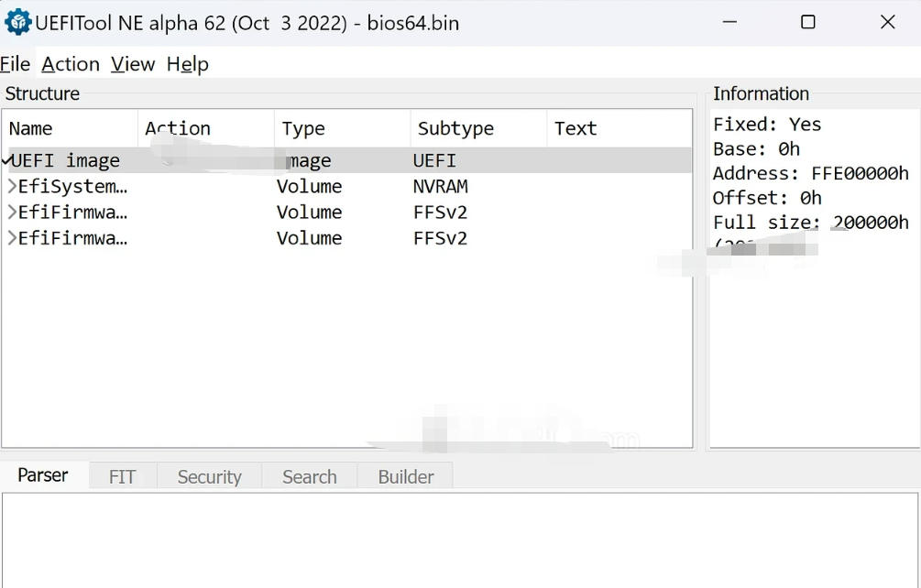
Task: Collapse the UEFI image tree node
Action: [x=6, y=160]
